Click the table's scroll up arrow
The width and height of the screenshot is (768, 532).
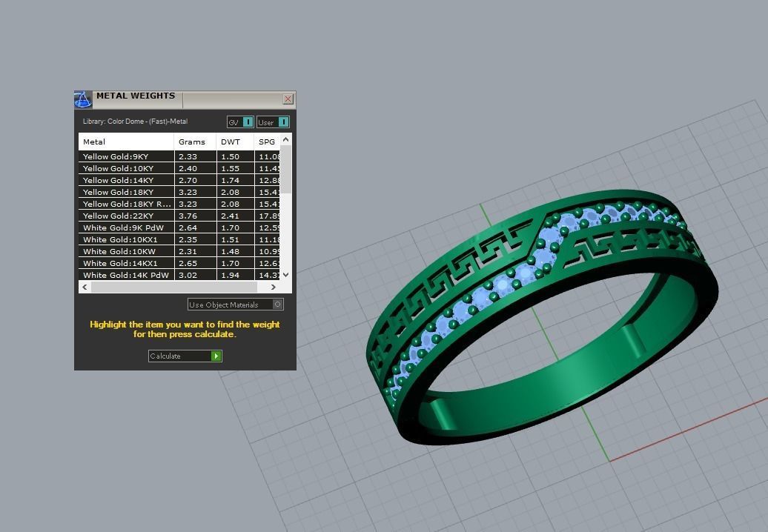pyautogui.click(x=286, y=139)
